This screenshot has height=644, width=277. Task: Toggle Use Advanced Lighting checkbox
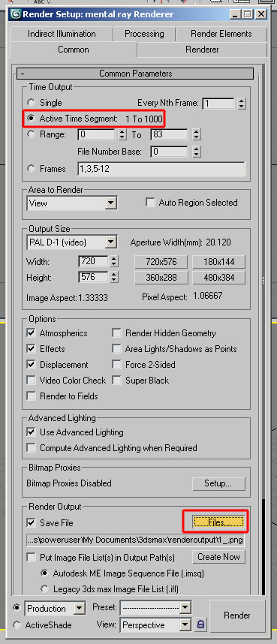[x=31, y=432]
